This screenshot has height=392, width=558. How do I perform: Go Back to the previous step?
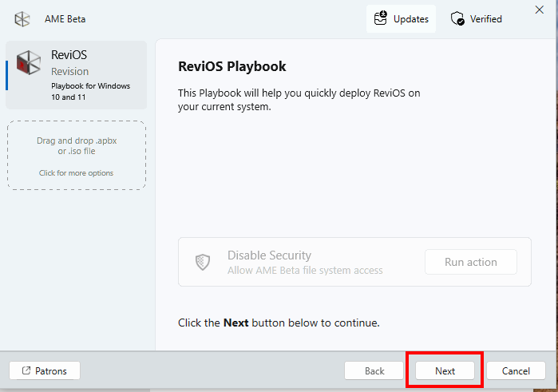click(x=374, y=371)
